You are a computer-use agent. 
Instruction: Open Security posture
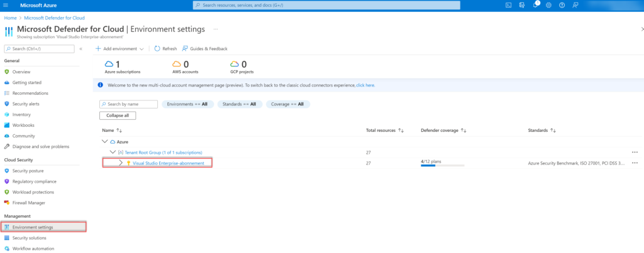28,171
